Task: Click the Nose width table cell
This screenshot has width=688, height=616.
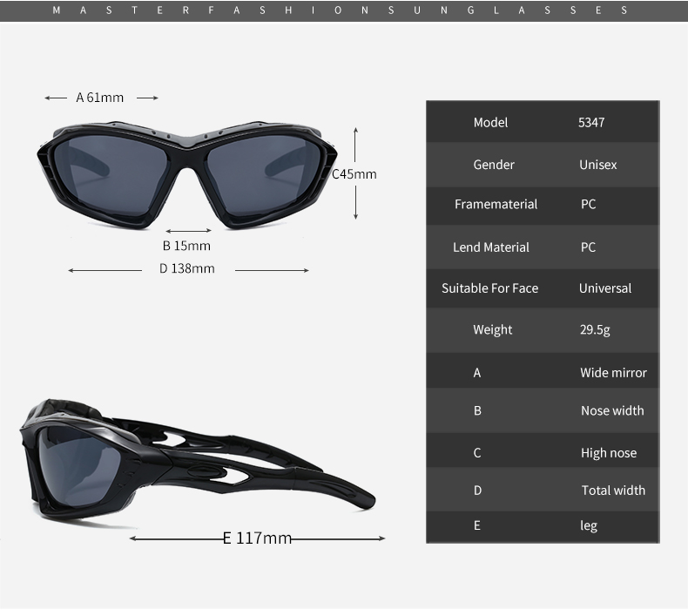Action: [x=612, y=410]
